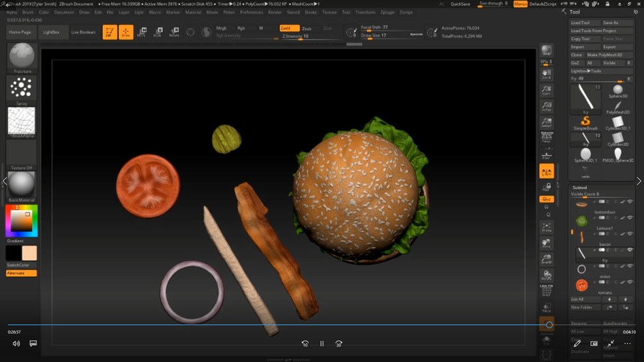The height and width of the screenshot is (362, 644).
Task: Select the Zoom canvas icon
Action: click(x=546, y=90)
